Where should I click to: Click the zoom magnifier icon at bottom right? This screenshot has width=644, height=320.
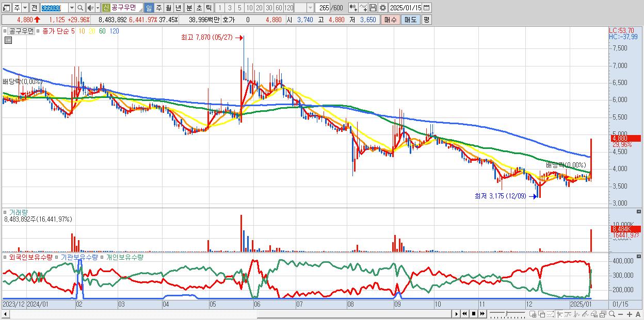[612, 314]
